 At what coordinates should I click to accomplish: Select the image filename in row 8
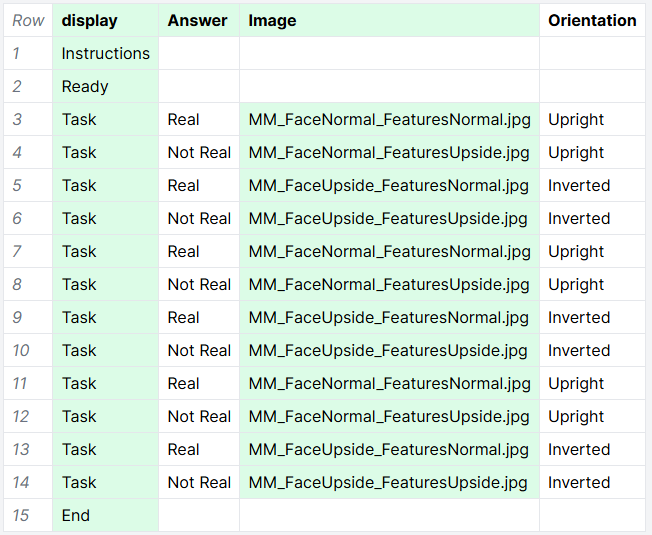coord(389,284)
